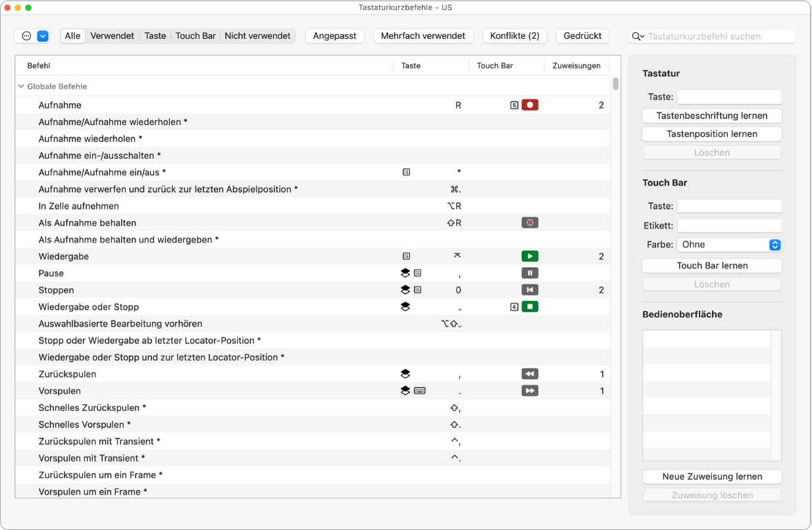Open the blue chevron dropdown beside options
The image size is (812, 530).
(x=43, y=36)
